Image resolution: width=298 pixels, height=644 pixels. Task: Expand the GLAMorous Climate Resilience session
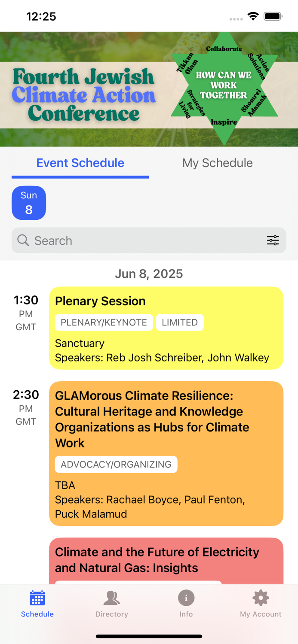166,453
